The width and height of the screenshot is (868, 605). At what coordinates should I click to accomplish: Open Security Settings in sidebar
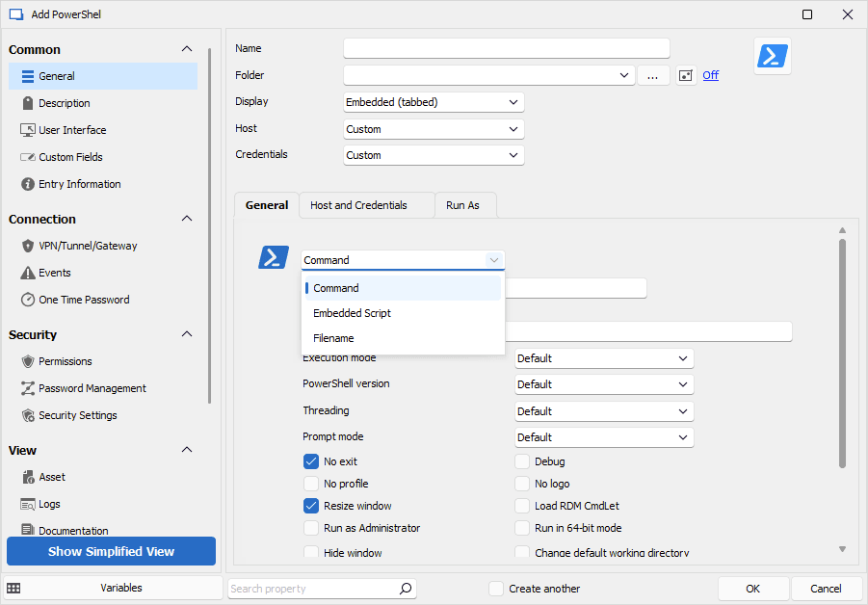pos(77,415)
